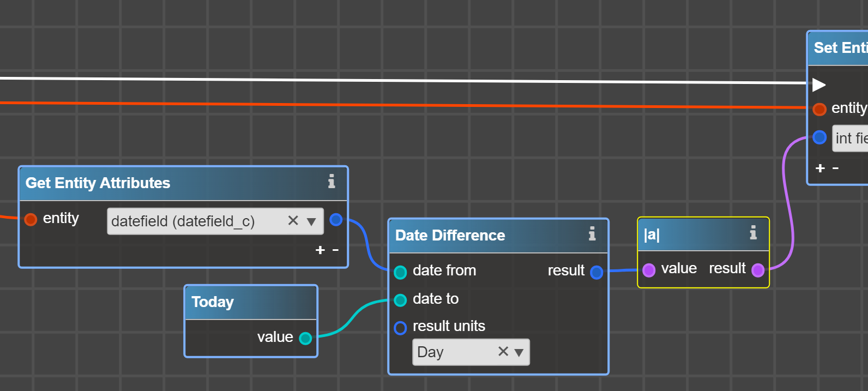The height and width of the screenshot is (391, 868).
Task: Click entity input port on Get Entity Attributes
Action: [x=31, y=219]
